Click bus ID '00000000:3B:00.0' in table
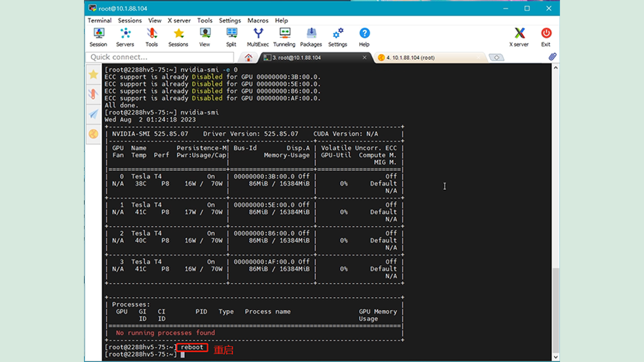Image resolution: width=644 pixels, height=362 pixels. (264, 176)
